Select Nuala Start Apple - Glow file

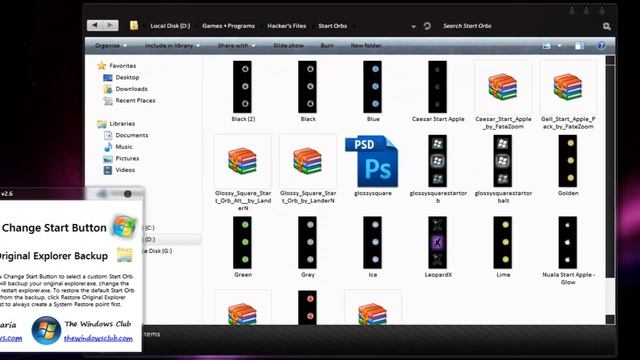click(568, 251)
